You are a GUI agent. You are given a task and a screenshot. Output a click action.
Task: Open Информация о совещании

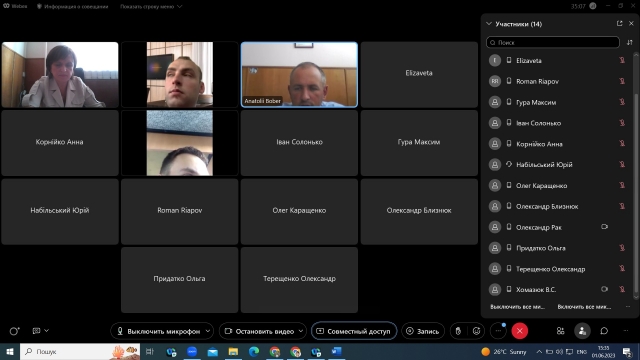(x=72, y=7)
